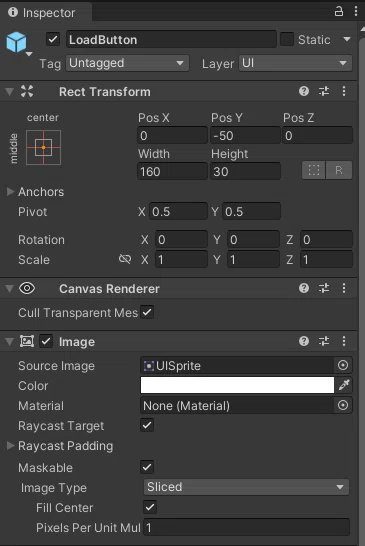Click the Scale X field
Viewport: 365px width, 546px height.
pos(181,259)
